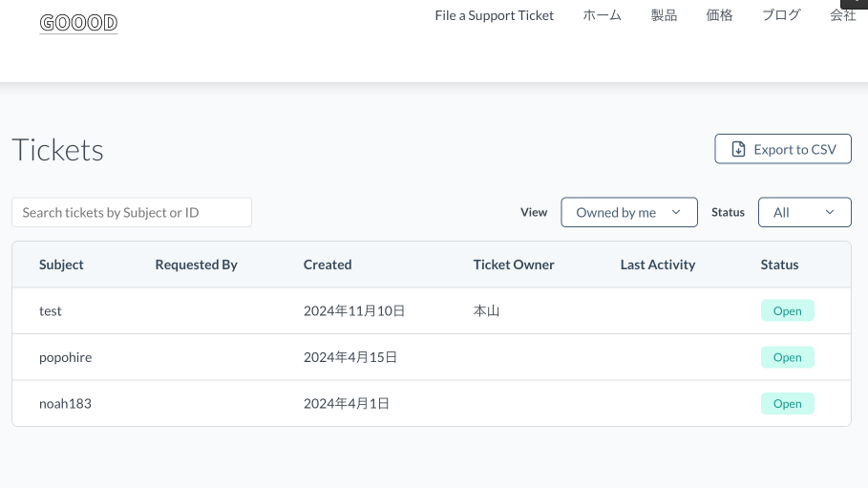Expand the Owned by me view dropdown
The image size is (868, 488).
[x=628, y=212]
